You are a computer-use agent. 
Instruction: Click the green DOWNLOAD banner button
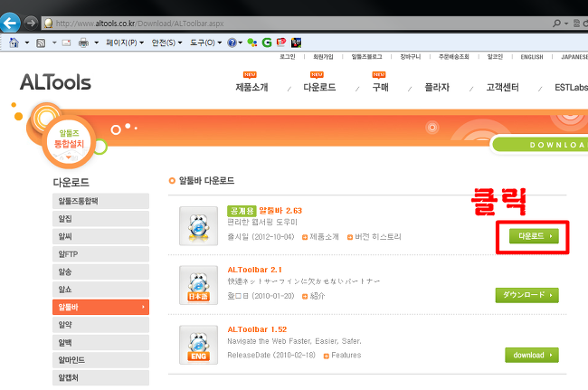(x=540, y=145)
